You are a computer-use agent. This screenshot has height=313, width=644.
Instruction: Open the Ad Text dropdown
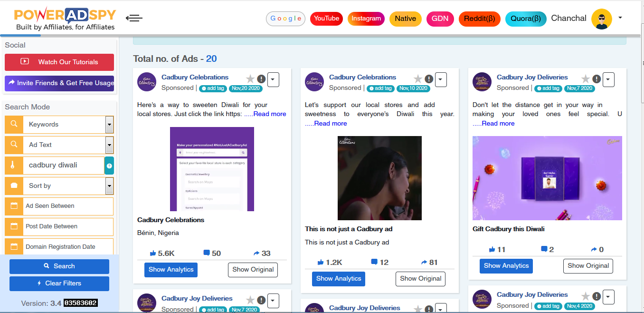point(110,145)
